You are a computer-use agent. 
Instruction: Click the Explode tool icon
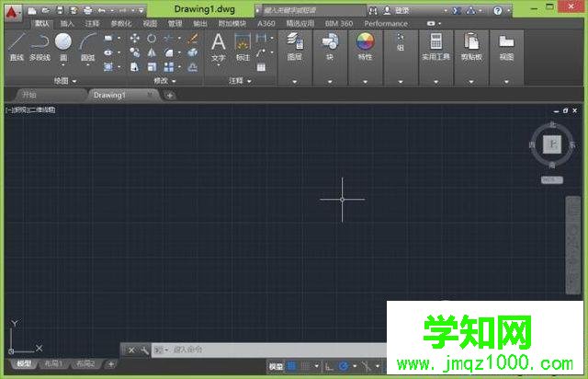point(192,52)
